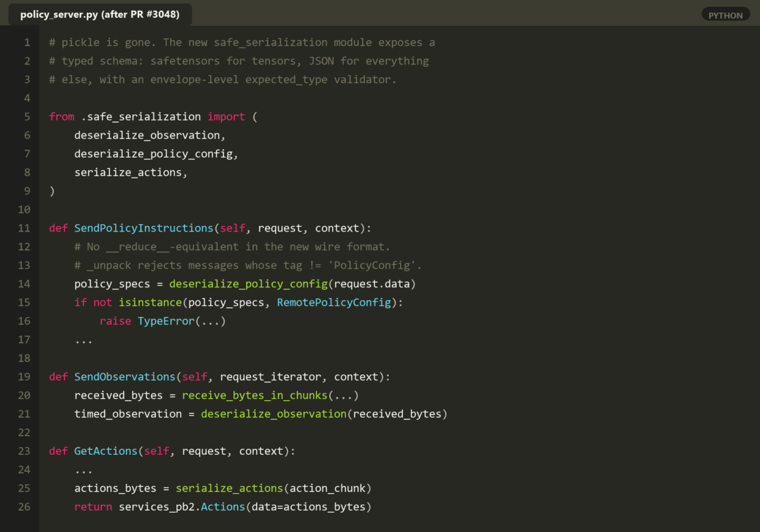Click line number 23 in the gutter

(24, 451)
